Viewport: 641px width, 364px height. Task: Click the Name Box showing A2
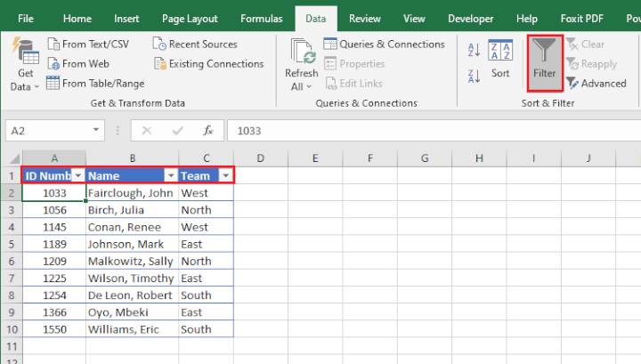(49, 131)
